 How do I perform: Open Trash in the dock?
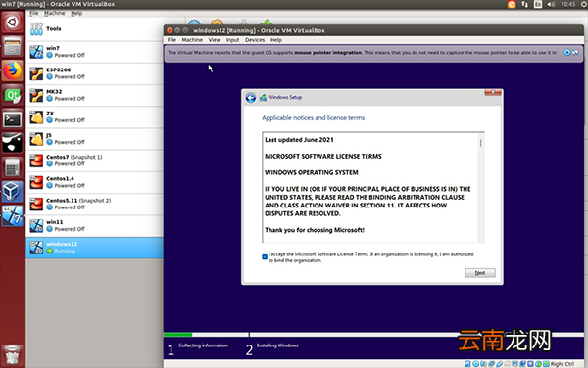click(x=13, y=354)
